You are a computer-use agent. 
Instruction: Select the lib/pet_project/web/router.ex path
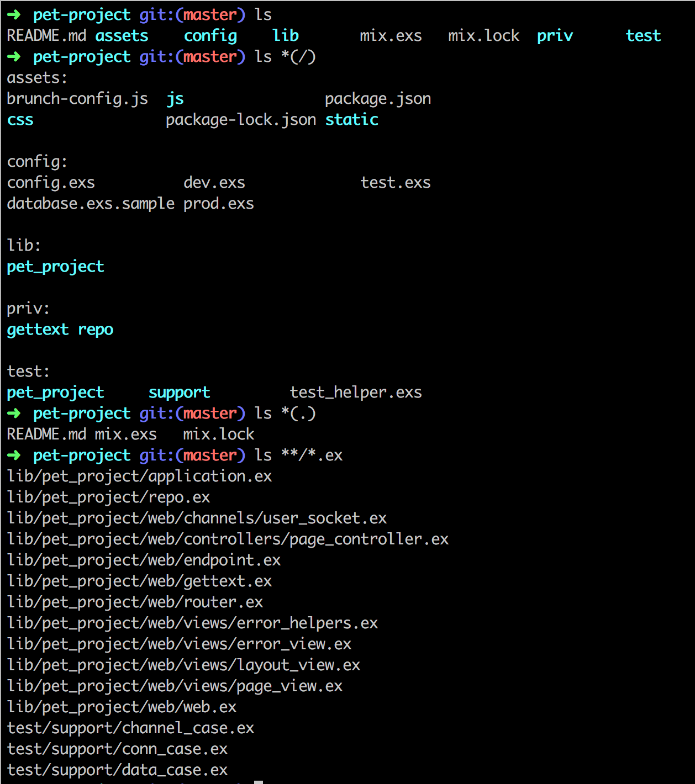click(134, 602)
